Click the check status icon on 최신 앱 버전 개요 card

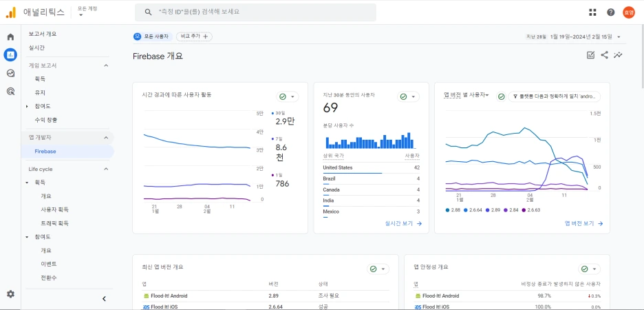coord(373,269)
